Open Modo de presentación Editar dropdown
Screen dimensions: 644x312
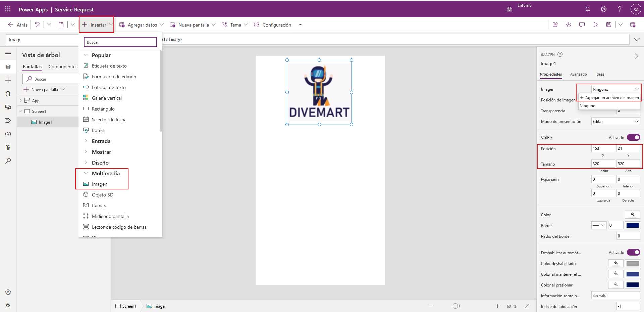[615, 121]
